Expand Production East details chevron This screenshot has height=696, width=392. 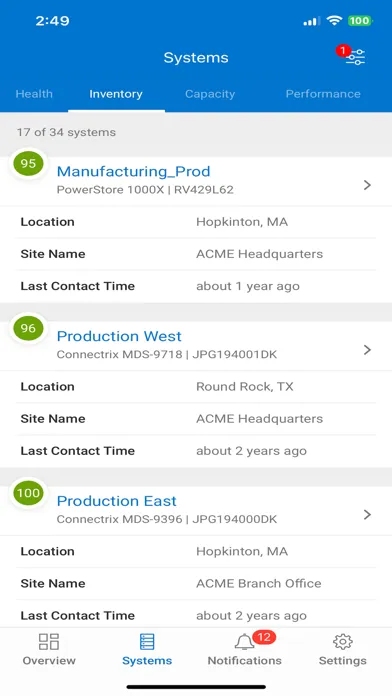[x=367, y=514]
